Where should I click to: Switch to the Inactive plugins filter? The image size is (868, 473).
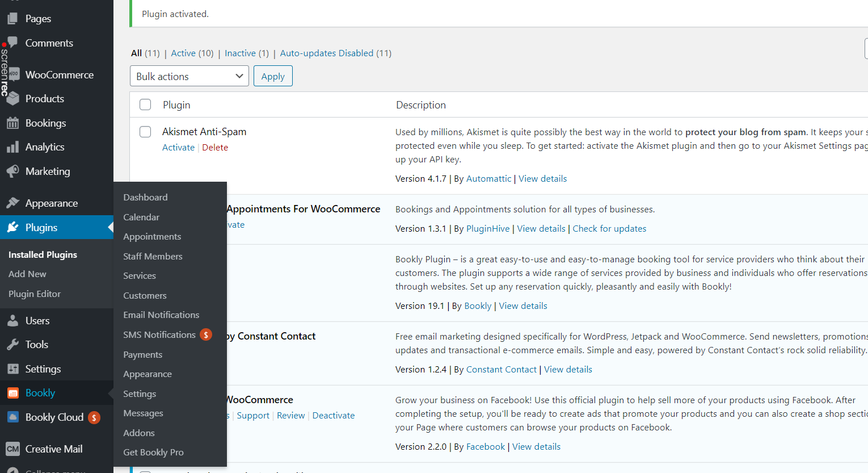[x=240, y=53]
